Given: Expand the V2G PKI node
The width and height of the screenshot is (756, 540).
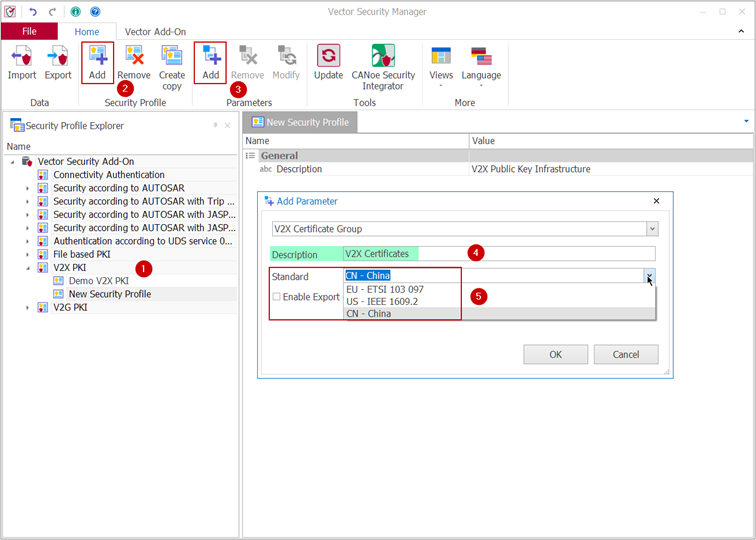Looking at the screenshot, I should click(27, 308).
